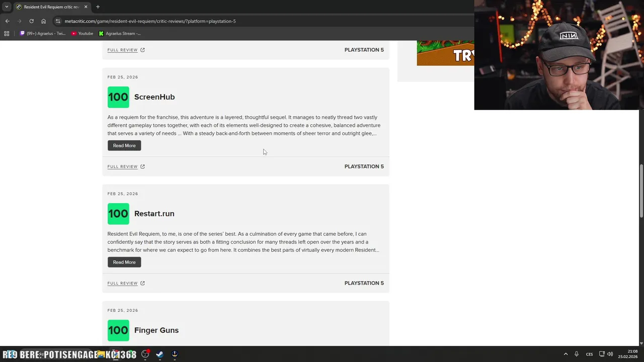
Task: Open the Youtube bookmark
Action: [82, 34]
